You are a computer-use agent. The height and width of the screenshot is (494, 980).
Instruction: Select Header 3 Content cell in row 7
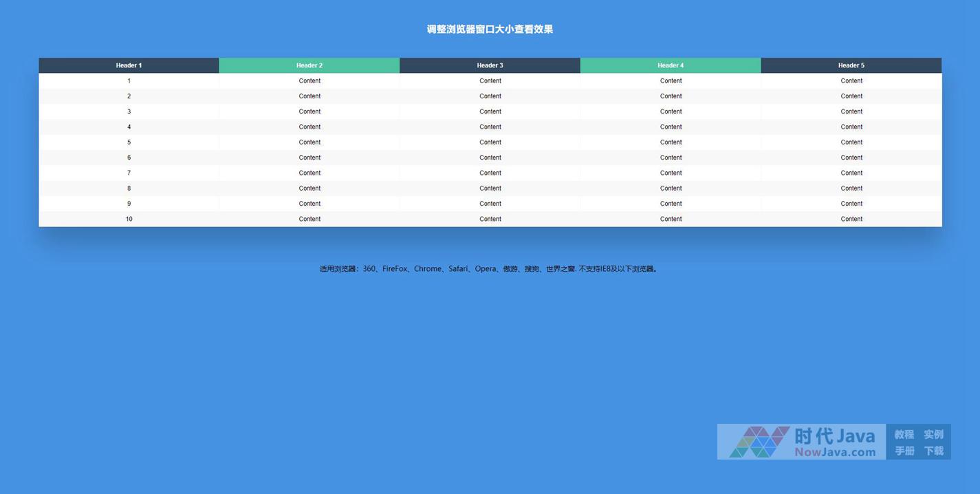pyautogui.click(x=490, y=173)
